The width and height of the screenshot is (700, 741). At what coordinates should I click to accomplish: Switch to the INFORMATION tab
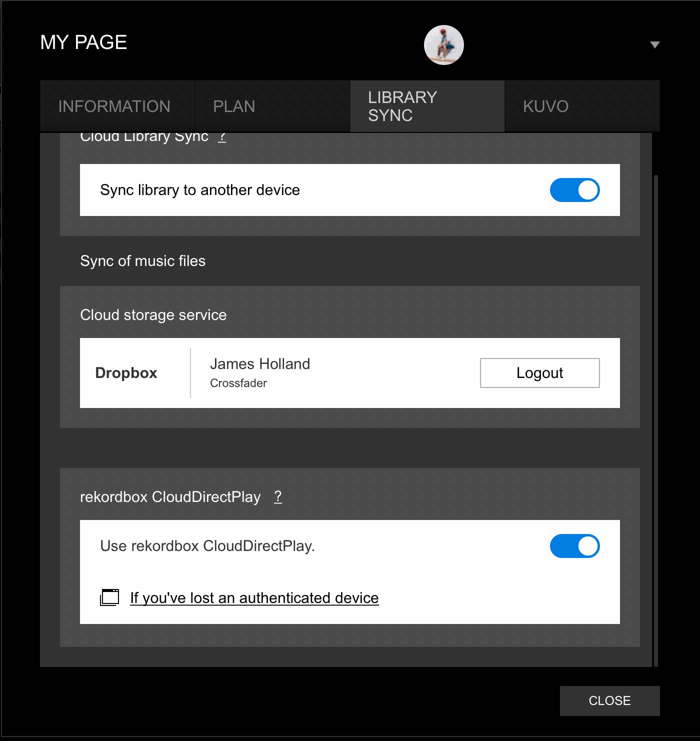pos(114,106)
